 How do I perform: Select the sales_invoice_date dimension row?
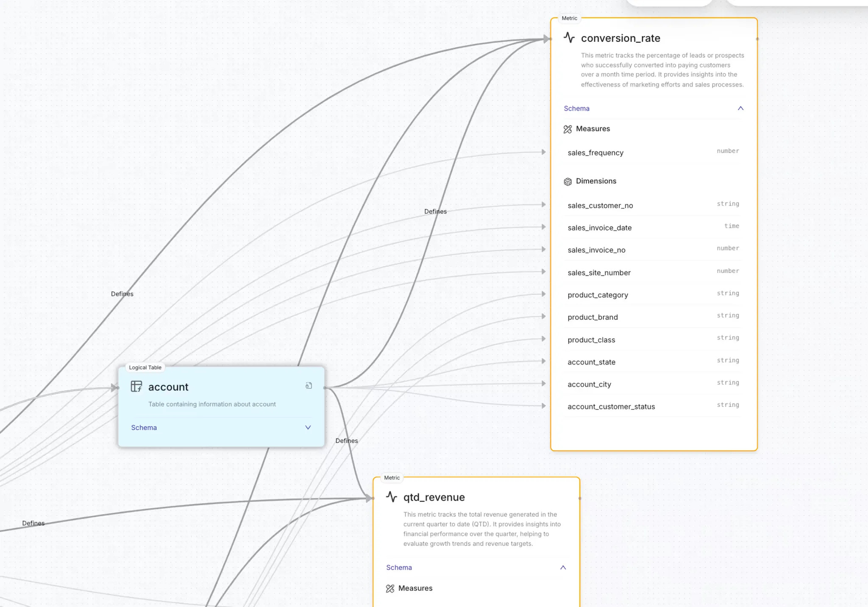click(653, 228)
